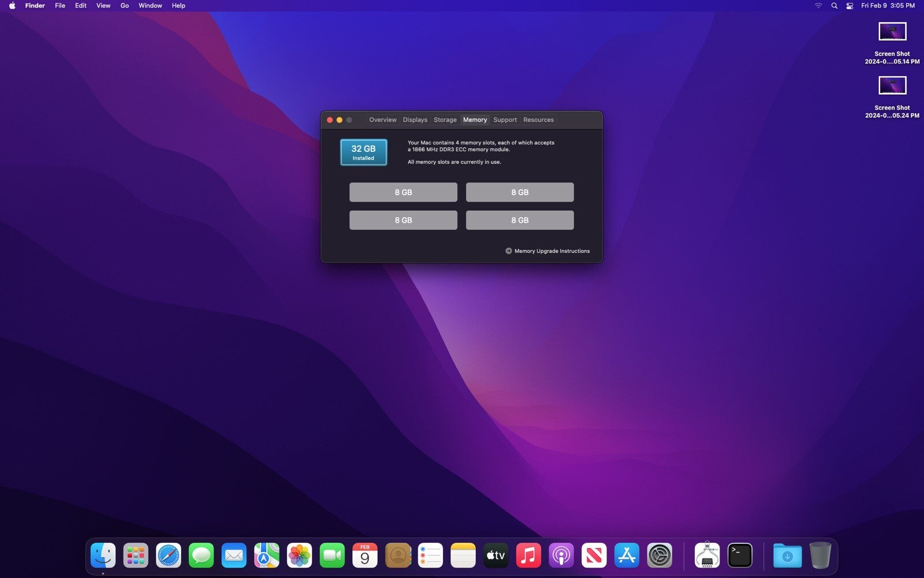Click Memory Upgrade Instructions link
The image size is (924, 578).
click(x=552, y=251)
